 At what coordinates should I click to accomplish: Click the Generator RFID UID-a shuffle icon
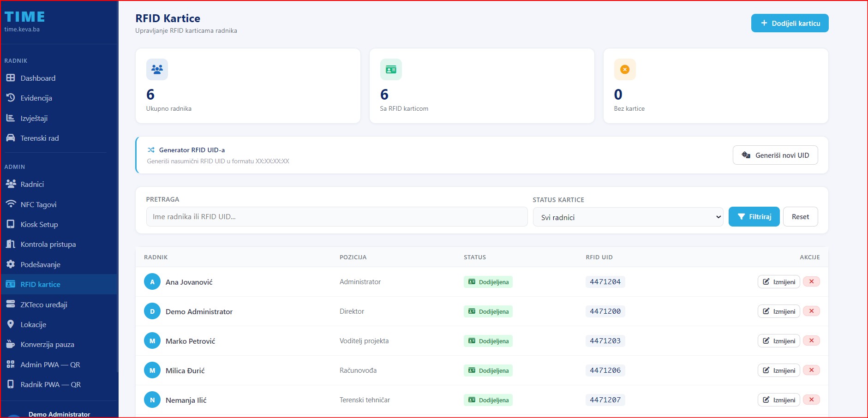tap(151, 150)
